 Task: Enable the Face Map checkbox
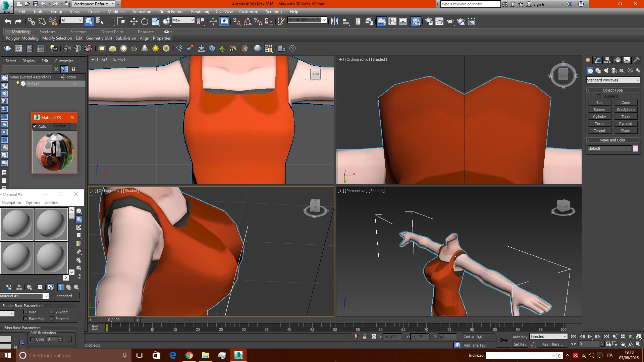tap(25, 319)
